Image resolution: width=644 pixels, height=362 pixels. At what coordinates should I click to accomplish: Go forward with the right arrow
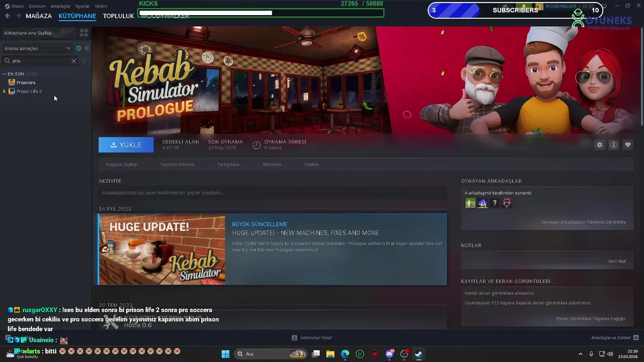pos(19,16)
